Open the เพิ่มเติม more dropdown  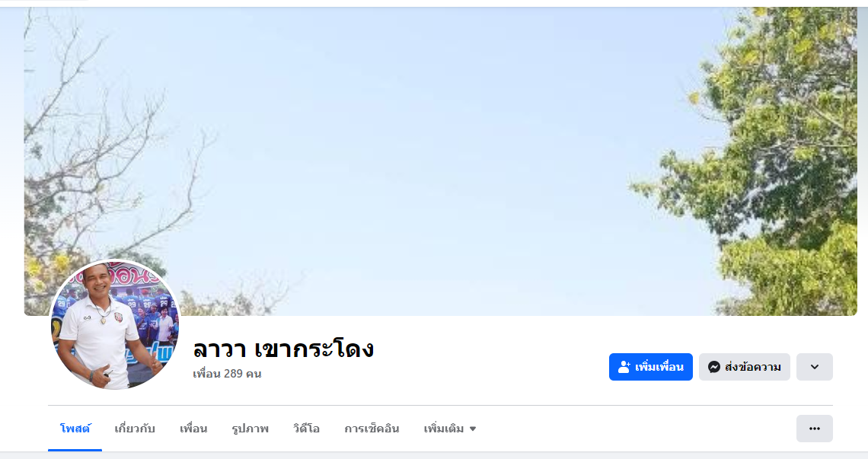[449, 429]
